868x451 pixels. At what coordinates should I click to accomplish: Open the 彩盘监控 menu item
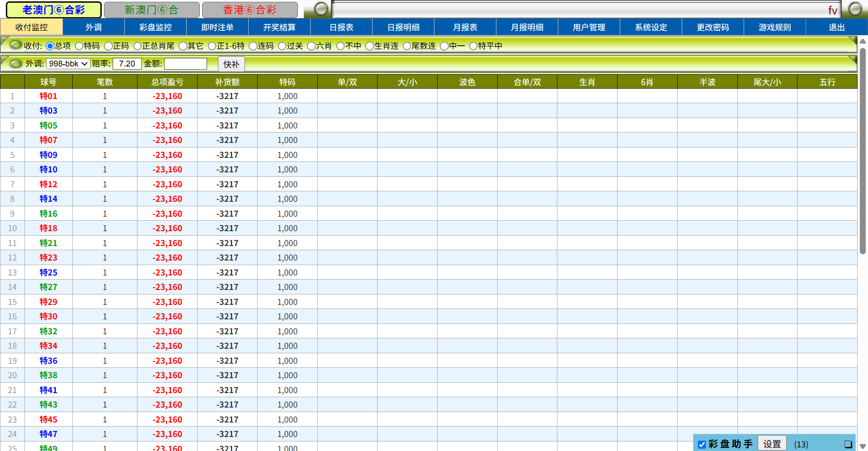coord(156,27)
